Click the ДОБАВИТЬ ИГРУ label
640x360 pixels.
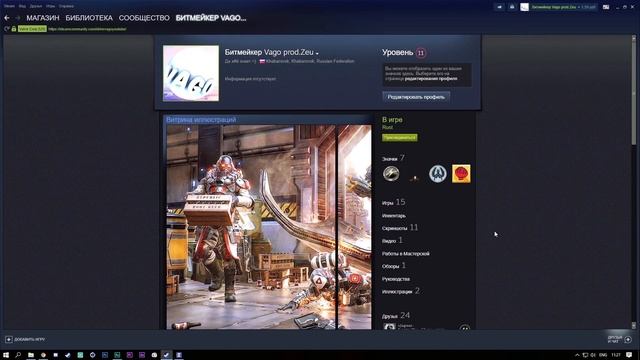[30, 340]
